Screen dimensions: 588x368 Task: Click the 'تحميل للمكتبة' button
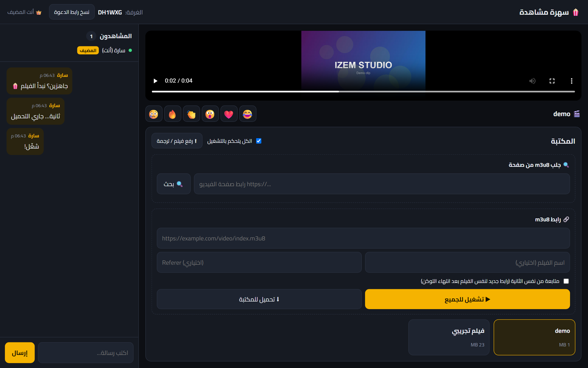(x=259, y=299)
